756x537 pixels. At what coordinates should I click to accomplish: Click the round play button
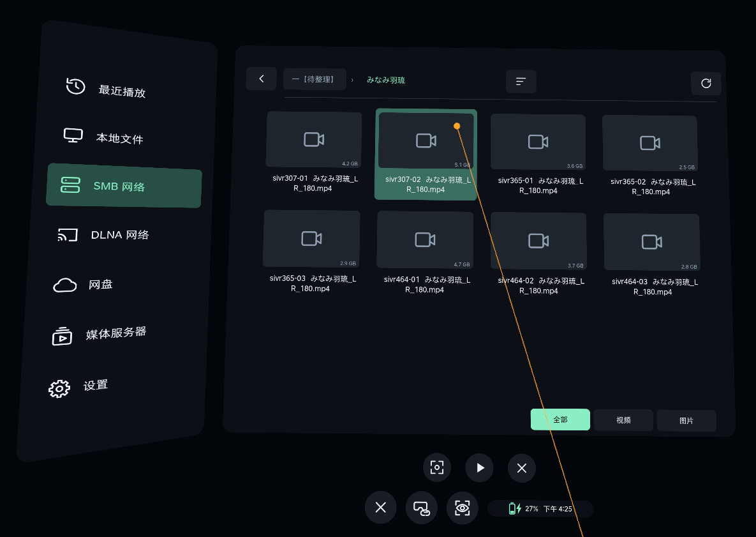tap(479, 468)
